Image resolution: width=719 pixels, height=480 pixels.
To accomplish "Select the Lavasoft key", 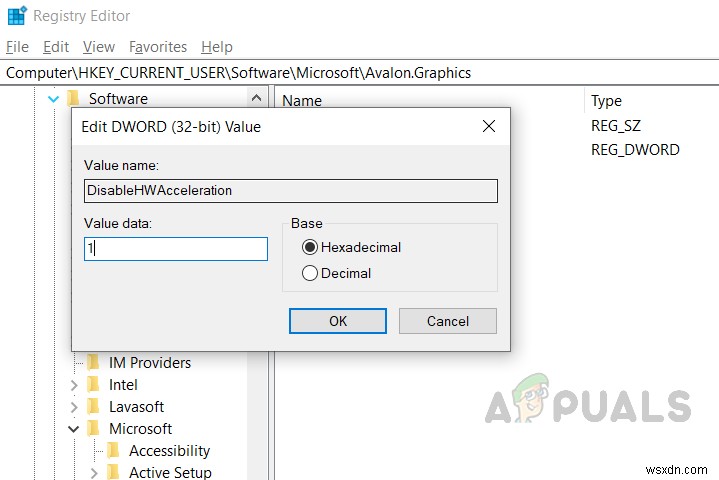I will pyautogui.click(x=136, y=407).
